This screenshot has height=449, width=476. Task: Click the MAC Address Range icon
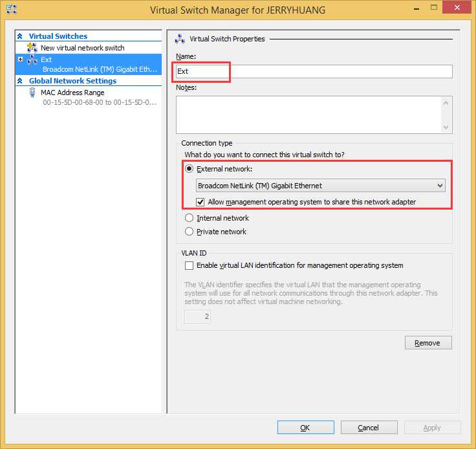[32, 93]
